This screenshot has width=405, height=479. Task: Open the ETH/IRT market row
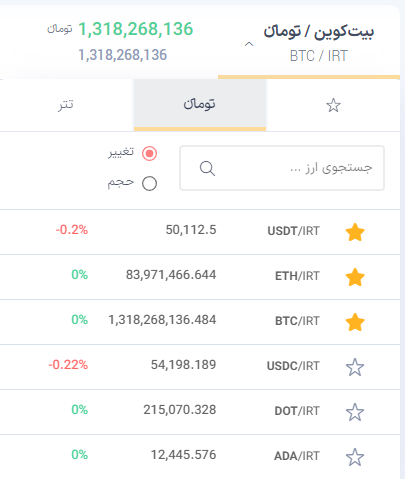pyautogui.click(x=200, y=277)
